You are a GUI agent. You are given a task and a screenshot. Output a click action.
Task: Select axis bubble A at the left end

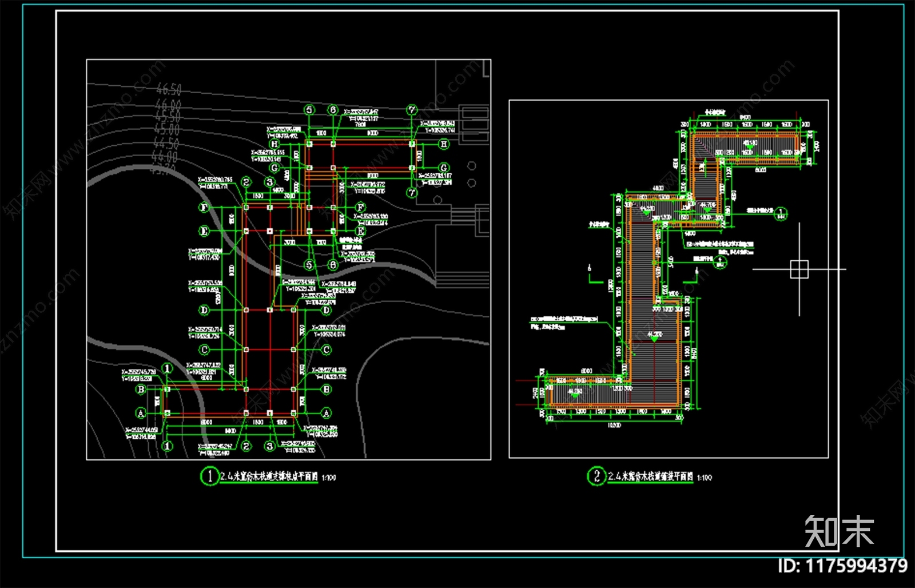pos(141,413)
